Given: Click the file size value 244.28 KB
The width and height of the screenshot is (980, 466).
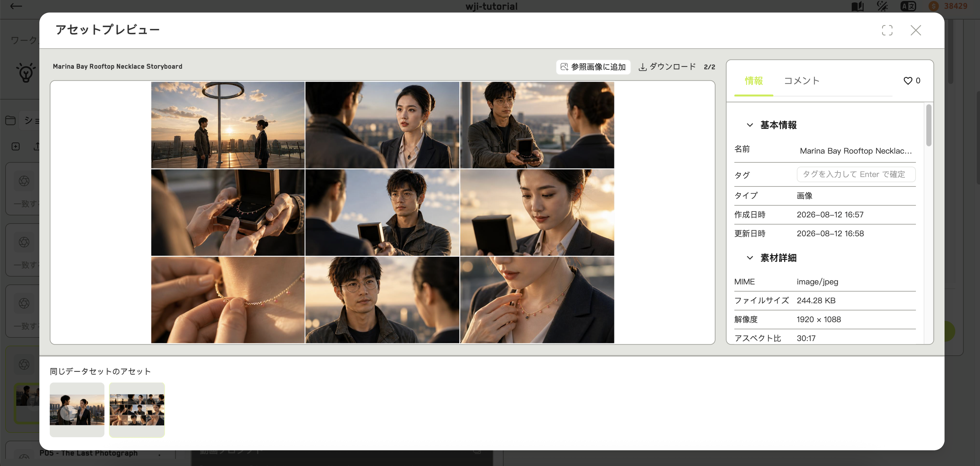Looking at the screenshot, I should tap(816, 300).
